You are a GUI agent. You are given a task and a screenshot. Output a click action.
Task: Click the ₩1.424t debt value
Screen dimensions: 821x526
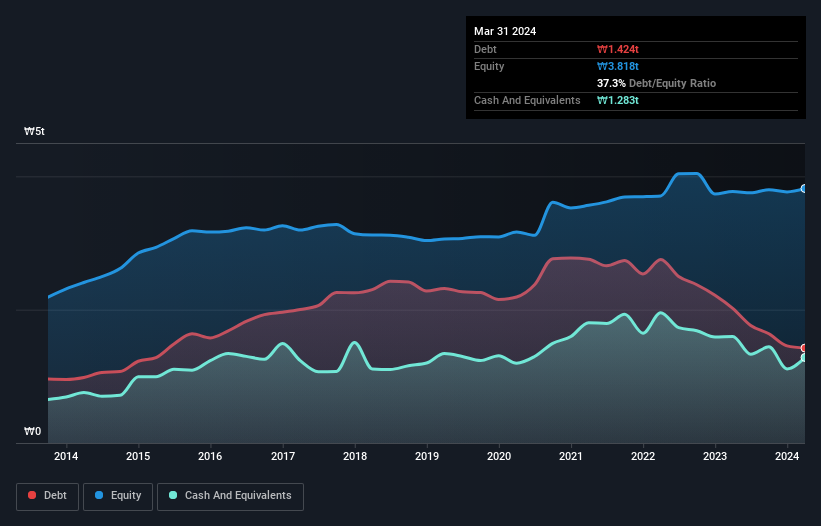618,49
